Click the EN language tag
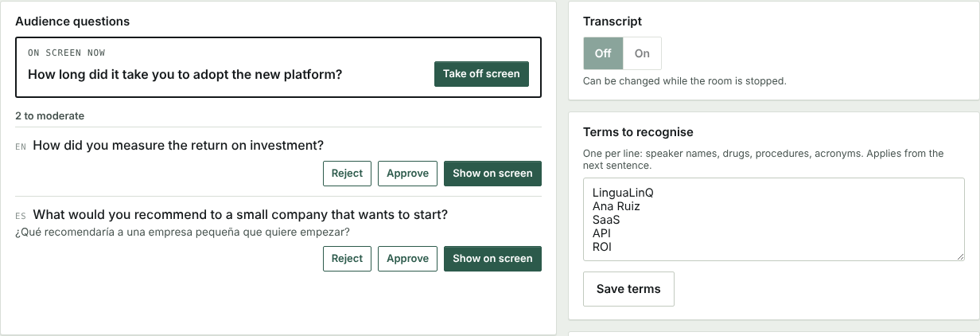The width and height of the screenshot is (980, 336). pyautogui.click(x=21, y=147)
